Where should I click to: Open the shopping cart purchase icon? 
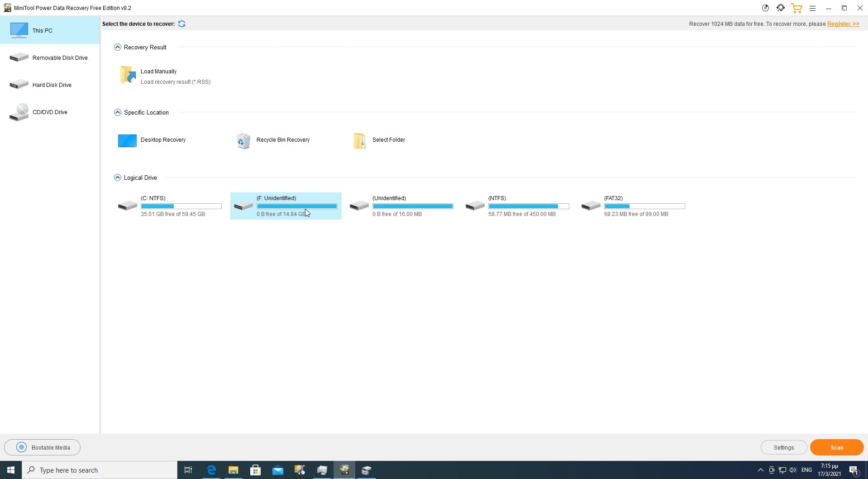pos(796,8)
